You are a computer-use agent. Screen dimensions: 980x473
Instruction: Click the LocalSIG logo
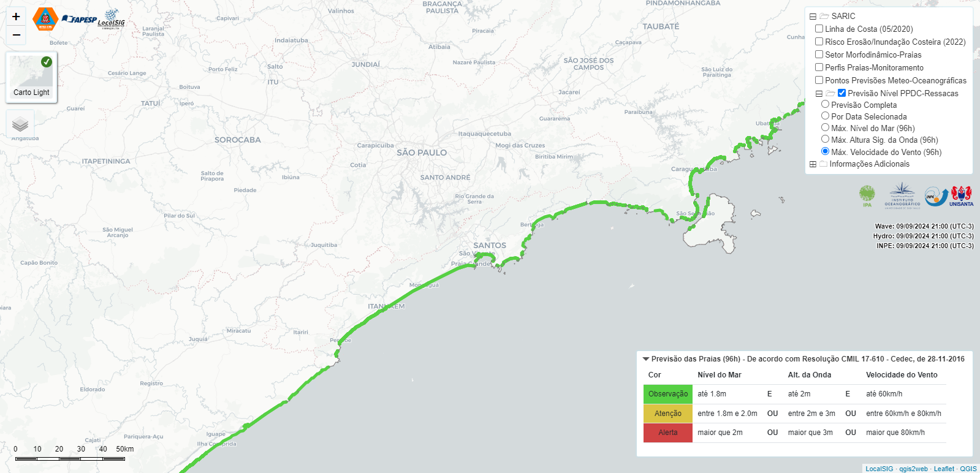[x=112, y=19]
